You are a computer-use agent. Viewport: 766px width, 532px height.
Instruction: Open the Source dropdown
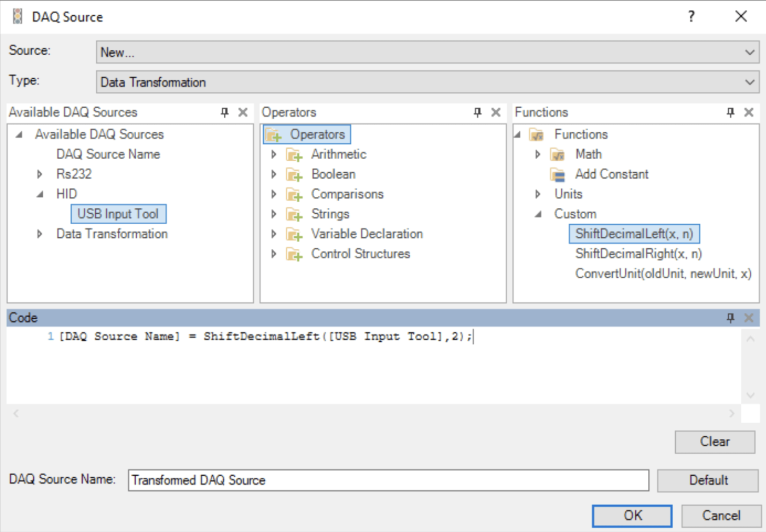749,52
